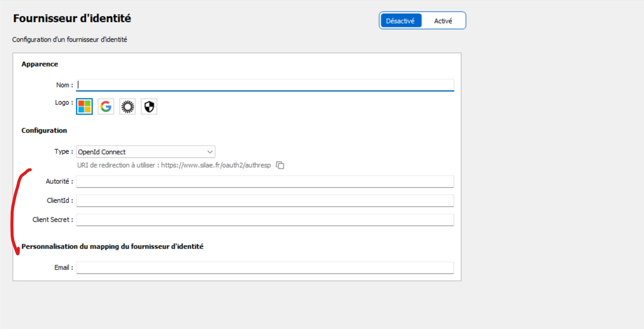The height and width of the screenshot is (329, 644).
Task: Focus the Client Secret field
Action: [x=265, y=220]
